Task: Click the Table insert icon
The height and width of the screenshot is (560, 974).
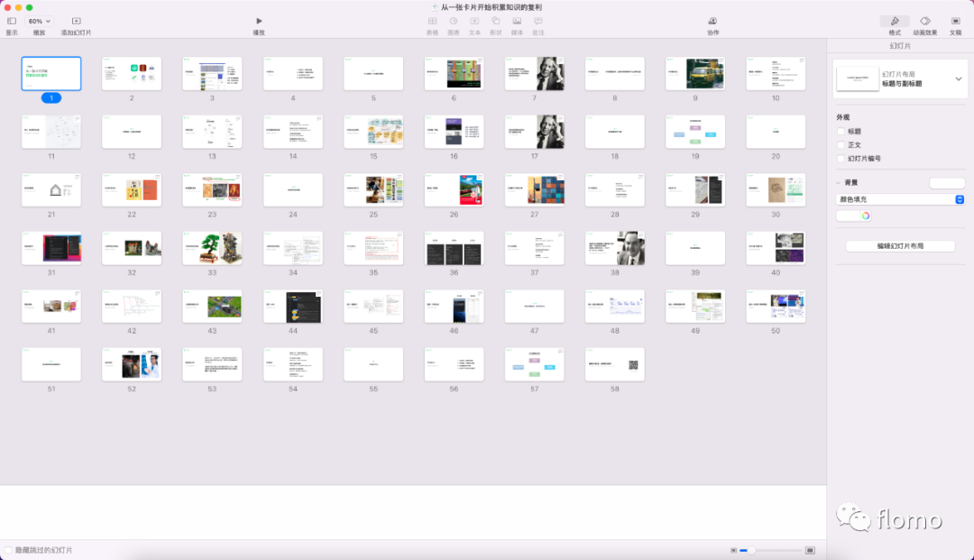Action: pos(432,21)
